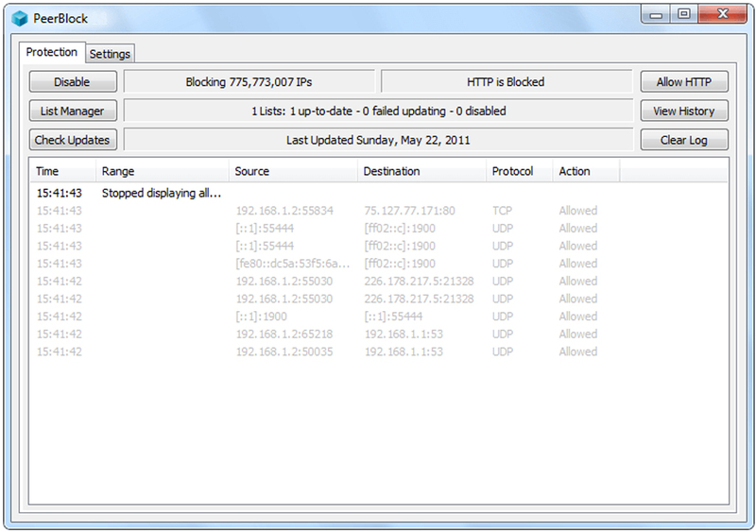Select the Protection tab
The height and width of the screenshot is (532, 756).
pyautogui.click(x=52, y=52)
